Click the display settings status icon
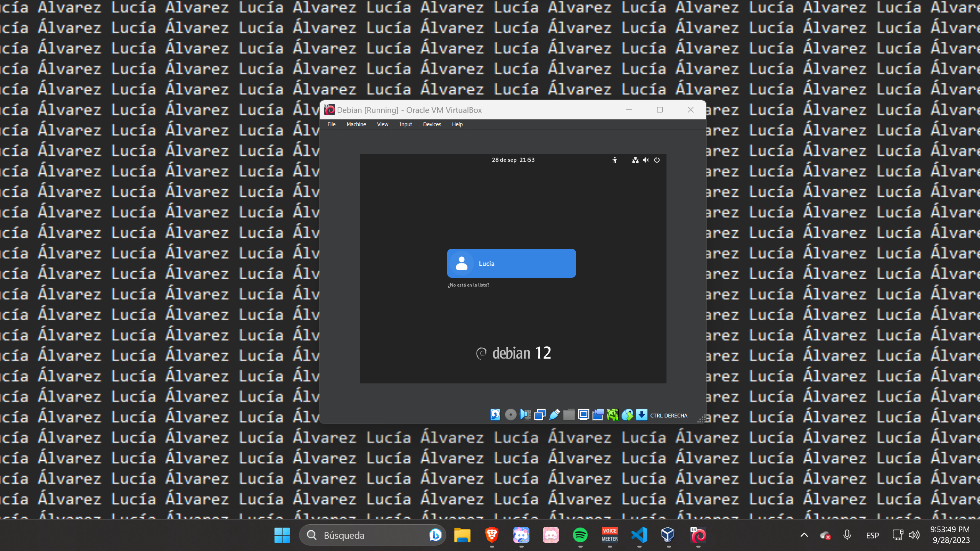The width and height of the screenshot is (980, 551). point(583,415)
